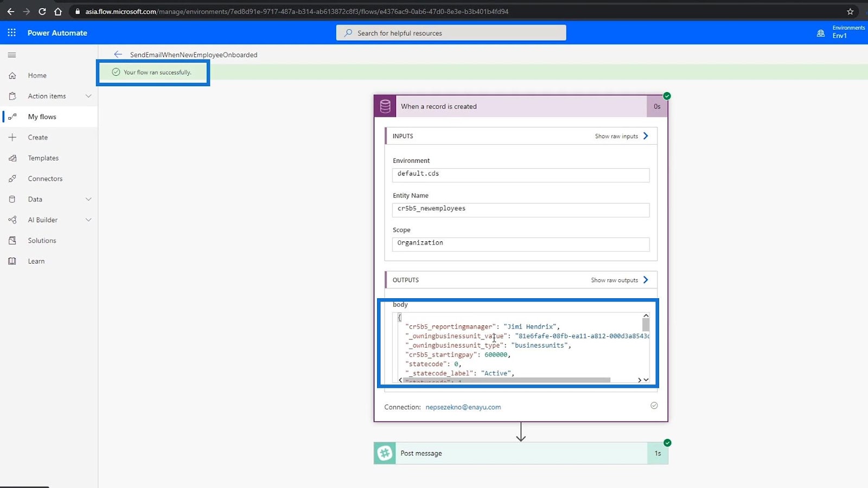Image resolution: width=868 pixels, height=488 pixels.
Task: Click the Show raw outputs link
Action: (x=614, y=280)
